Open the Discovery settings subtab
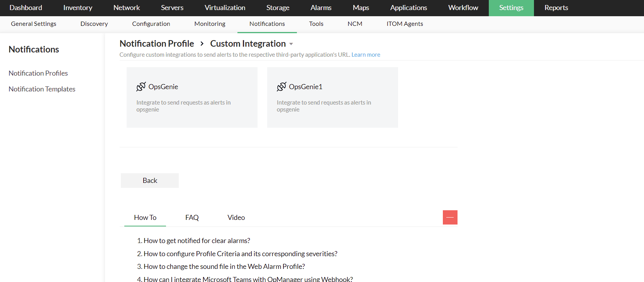This screenshot has width=644, height=282. click(94, 24)
